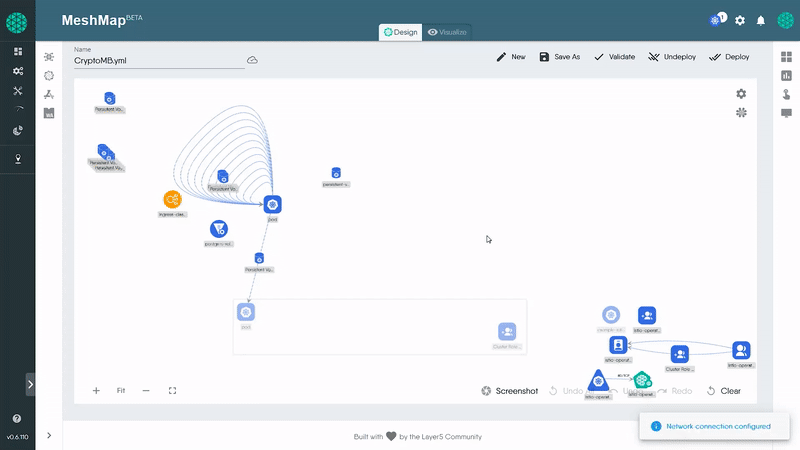Screen dimensions: 800x450
Task: Open the Configuration tools sidebar icon
Action: [18, 91]
